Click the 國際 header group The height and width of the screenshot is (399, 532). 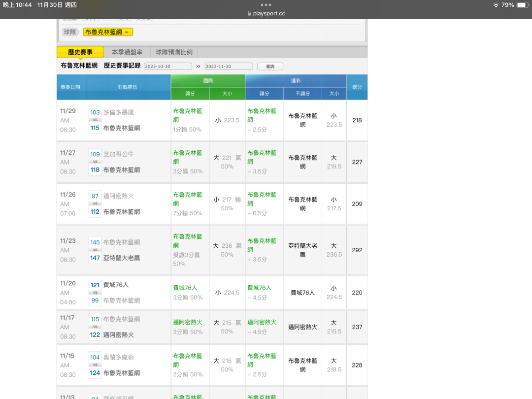point(208,81)
